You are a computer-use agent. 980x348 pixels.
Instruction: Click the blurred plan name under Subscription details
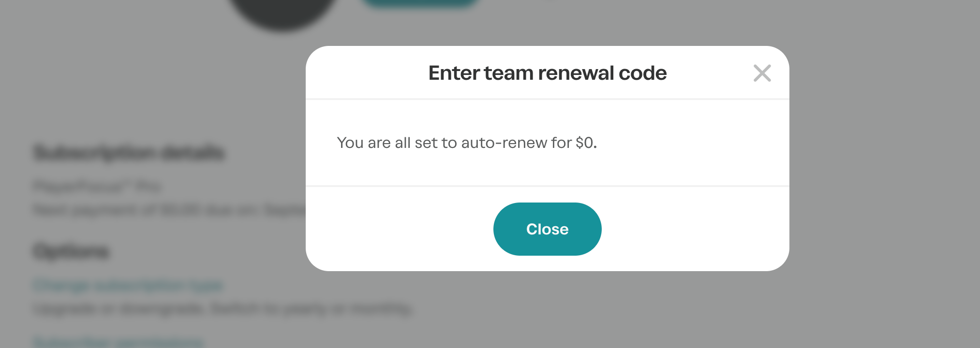pos(97,186)
